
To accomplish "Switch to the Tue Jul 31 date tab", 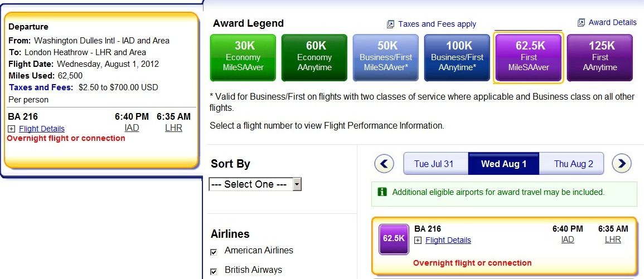I will pyautogui.click(x=435, y=164).
